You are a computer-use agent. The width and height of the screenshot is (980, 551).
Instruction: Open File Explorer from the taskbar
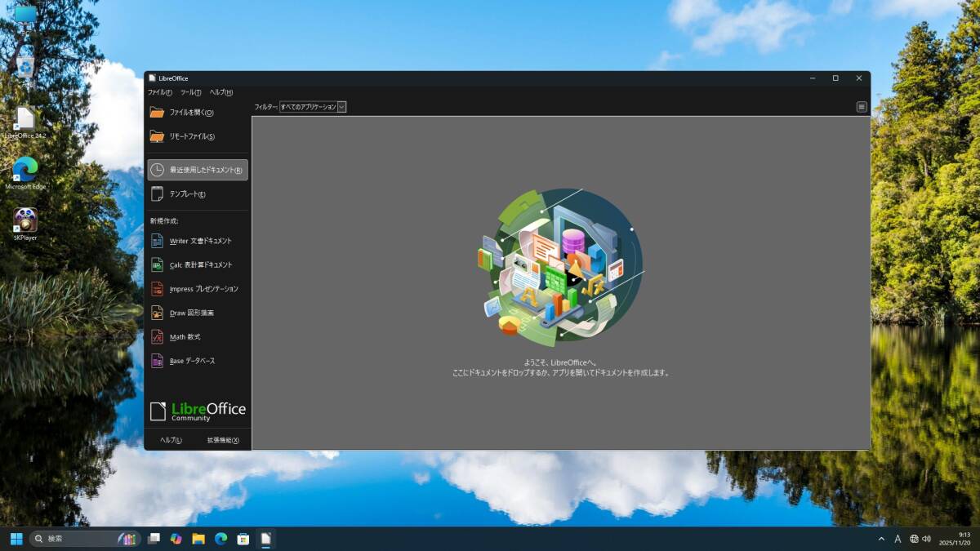(x=198, y=539)
